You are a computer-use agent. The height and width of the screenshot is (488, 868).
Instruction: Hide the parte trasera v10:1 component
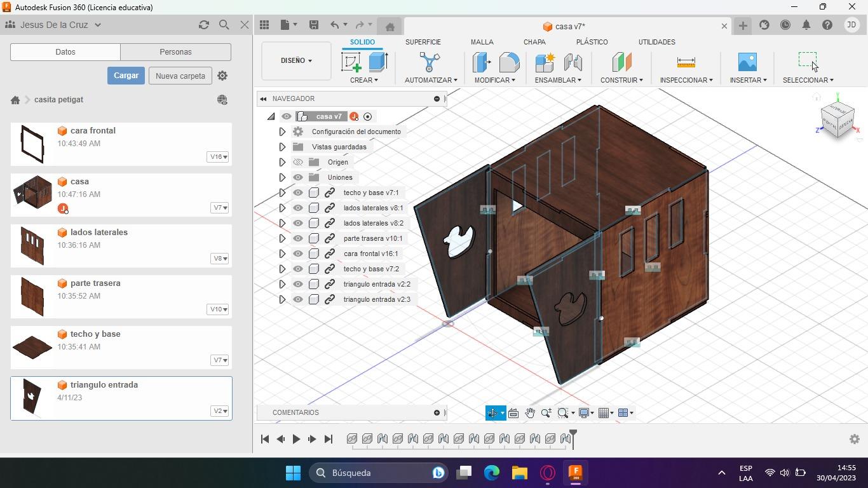(x=298, y=238)
